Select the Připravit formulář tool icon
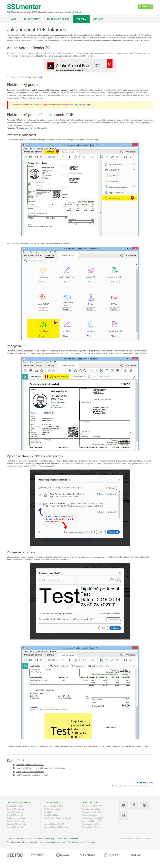This screenshot has width=160, height=868. tap(114, 324)
